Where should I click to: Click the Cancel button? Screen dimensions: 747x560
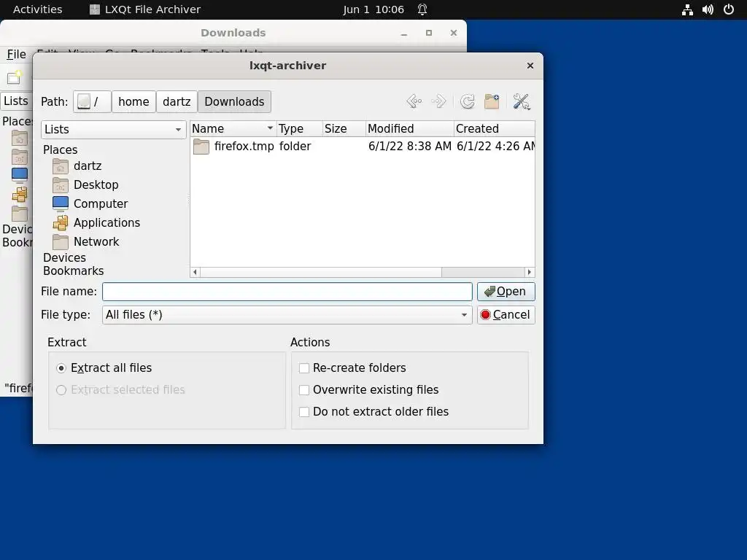point(506,315)
